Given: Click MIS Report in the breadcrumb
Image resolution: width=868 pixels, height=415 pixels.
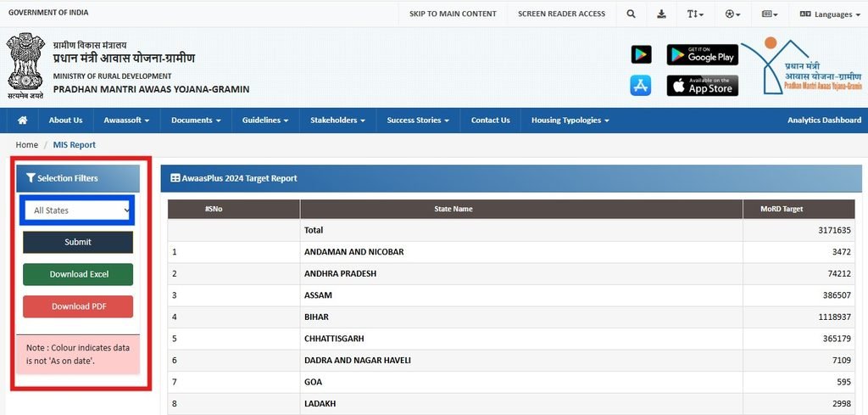Looking at the screenshot, I should pyautogui.click(x=75, y=145).
